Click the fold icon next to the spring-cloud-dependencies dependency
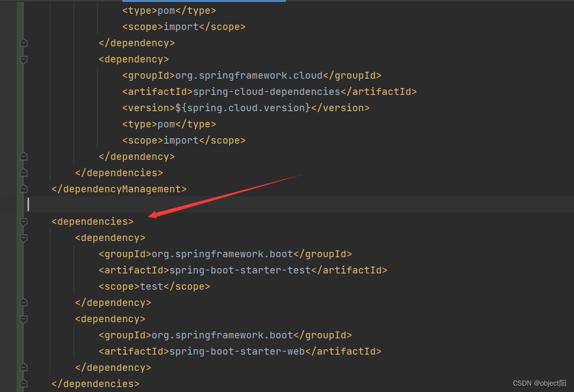Screen dimensions: 574x392 click(x=23, y=60)
